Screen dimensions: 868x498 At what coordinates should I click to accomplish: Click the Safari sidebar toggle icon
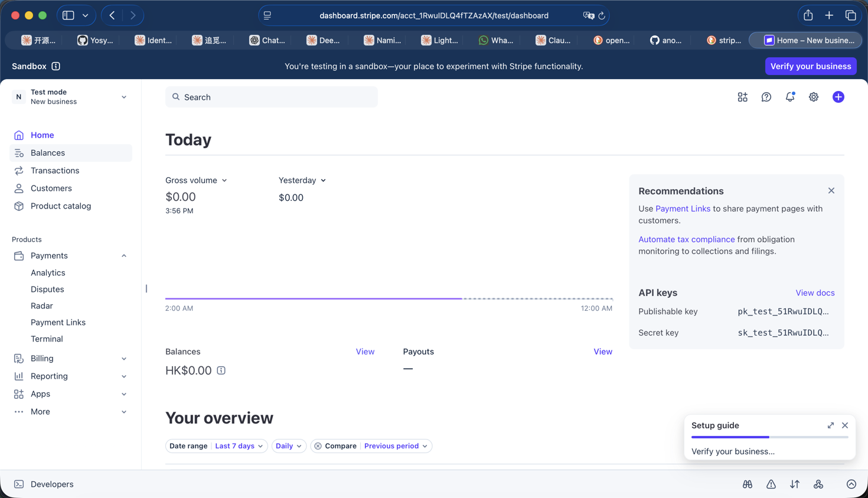pos(68,15)
